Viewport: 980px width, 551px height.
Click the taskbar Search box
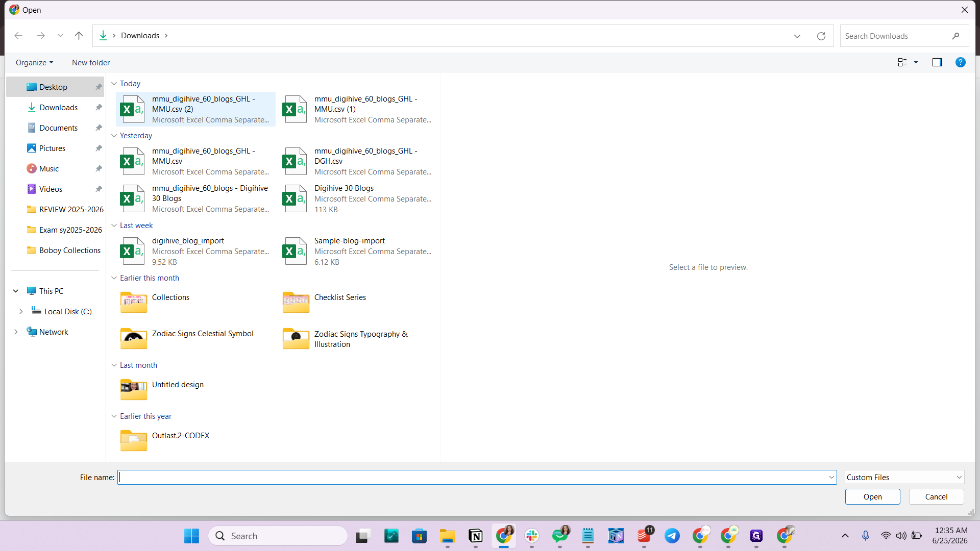[278, 536]
